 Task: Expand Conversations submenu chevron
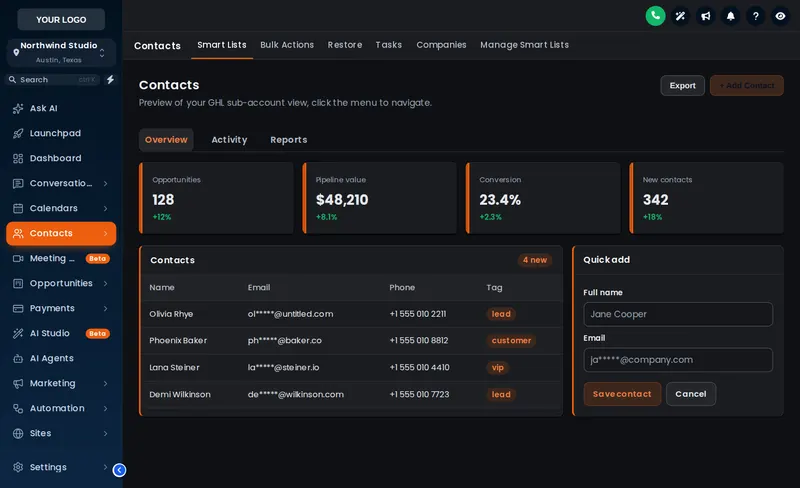(106, 183)
